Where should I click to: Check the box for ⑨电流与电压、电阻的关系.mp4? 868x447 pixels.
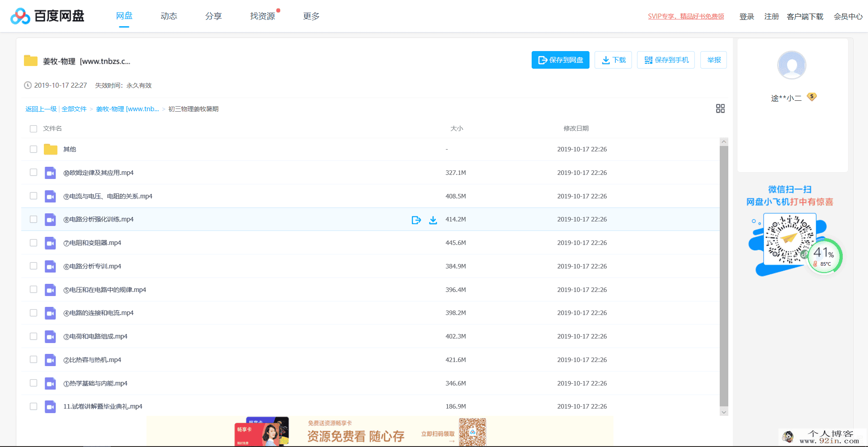click(x=33, y=196)
